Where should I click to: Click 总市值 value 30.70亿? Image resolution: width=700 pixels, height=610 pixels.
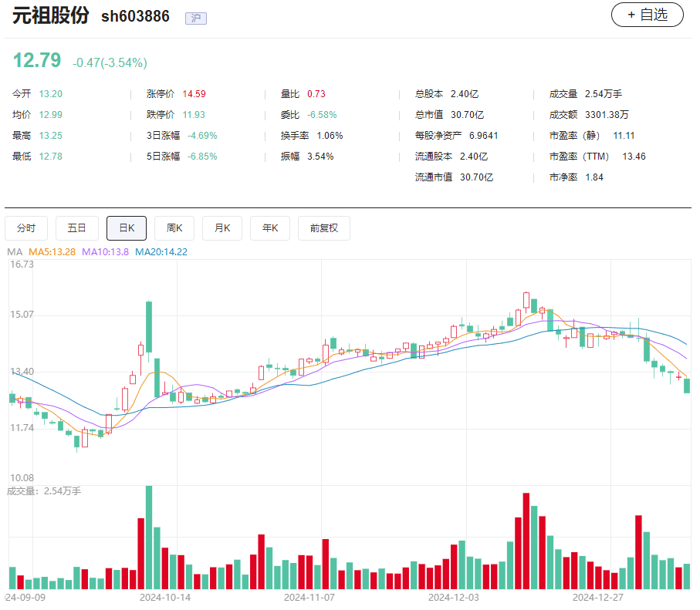tap(467, 115)
